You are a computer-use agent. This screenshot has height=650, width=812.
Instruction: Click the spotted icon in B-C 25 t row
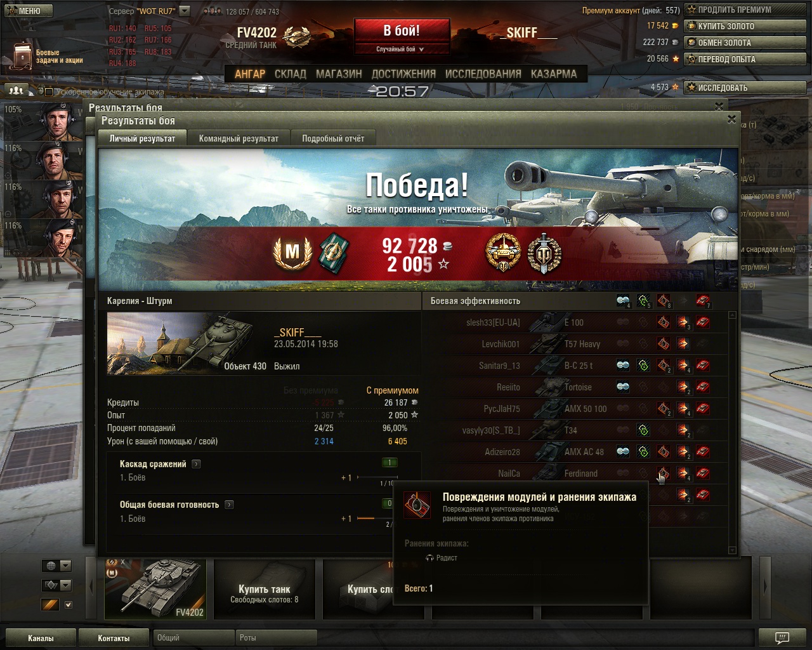tap(623, 365)
